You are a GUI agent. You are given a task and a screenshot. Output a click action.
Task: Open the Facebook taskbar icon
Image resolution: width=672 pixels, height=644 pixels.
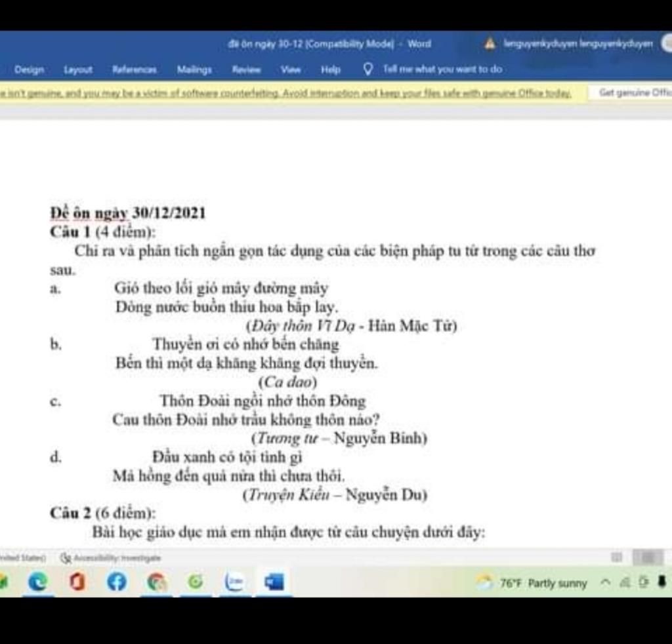(x=117, y=582)
